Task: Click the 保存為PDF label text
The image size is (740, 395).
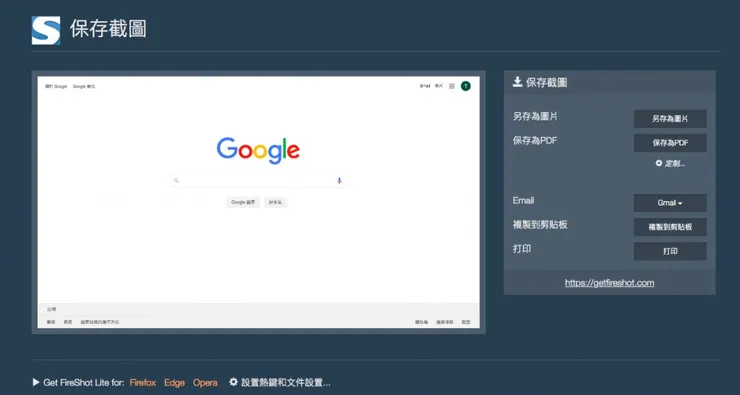Action: tap(535, 140)
